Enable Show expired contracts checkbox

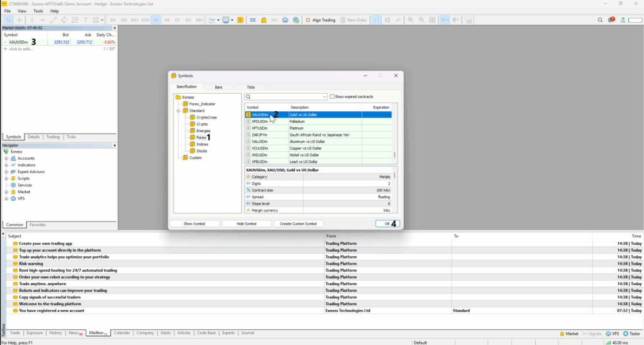333,97
